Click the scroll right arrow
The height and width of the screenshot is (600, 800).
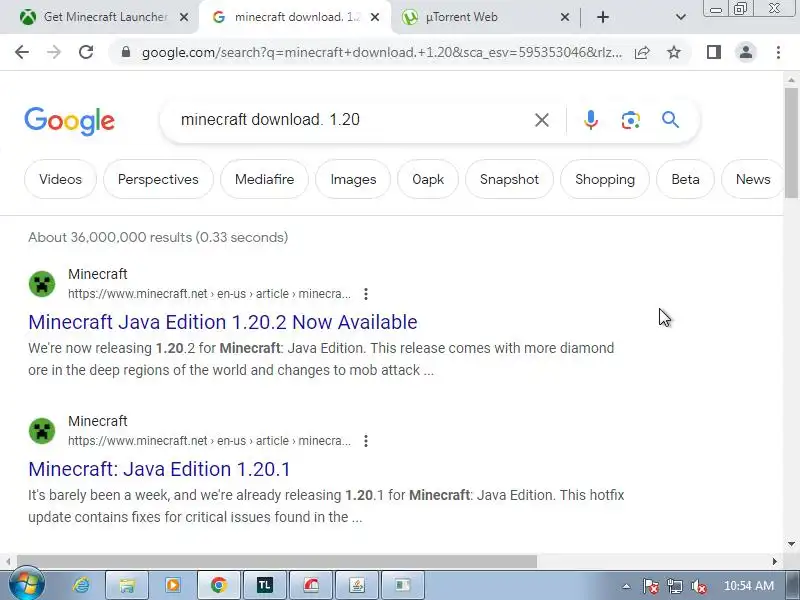[x=774, y=561]
